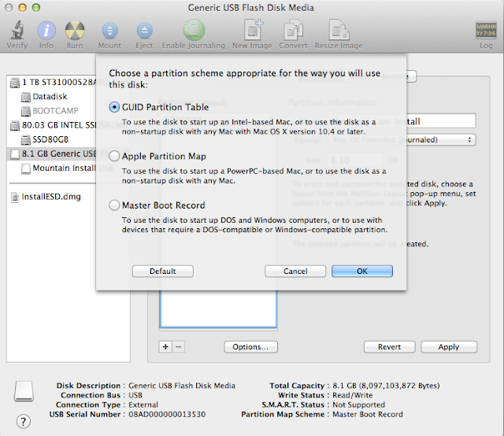Add a partition with the plus button
Screen dimensions: 504x436
(165, 347)
